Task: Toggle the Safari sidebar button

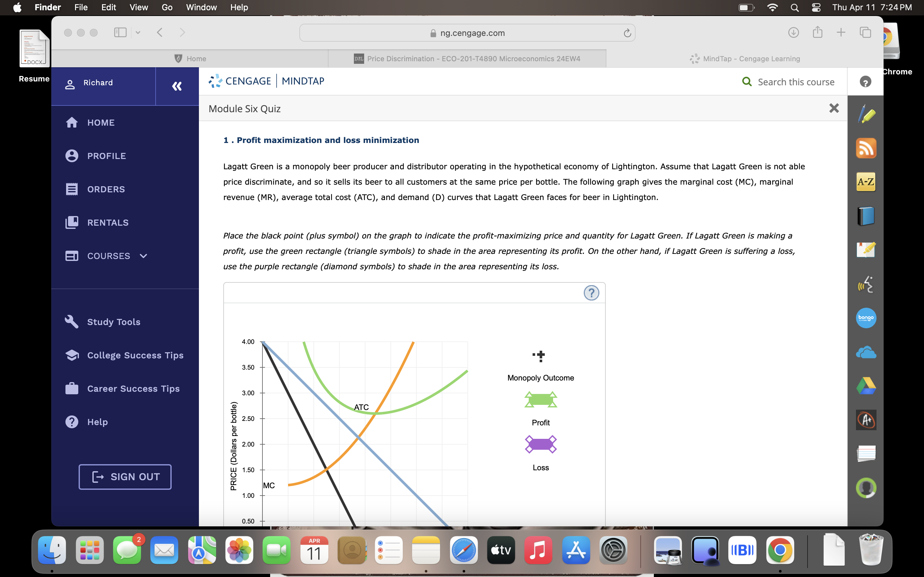Action: pos(120,32)
